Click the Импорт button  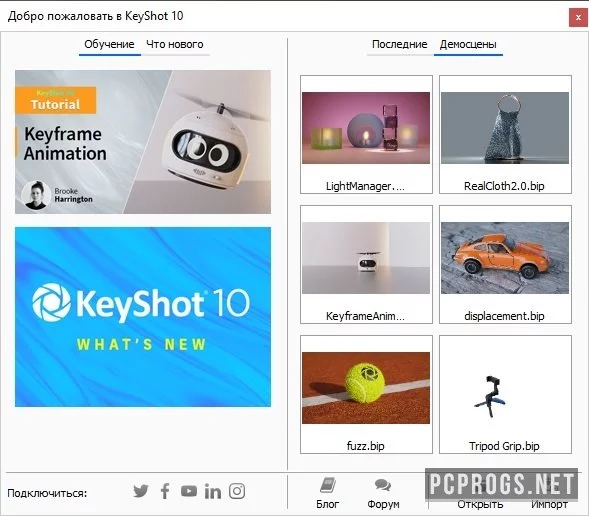(549, 504)
